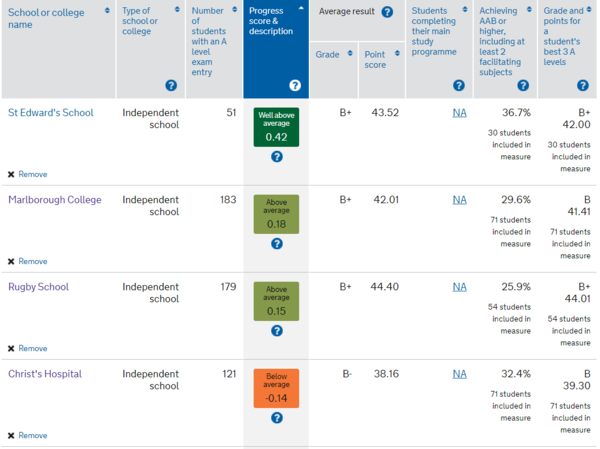Select best 3 A levels score 44.01
Screen dimensions: 600x449
click(x=577, y=299)
